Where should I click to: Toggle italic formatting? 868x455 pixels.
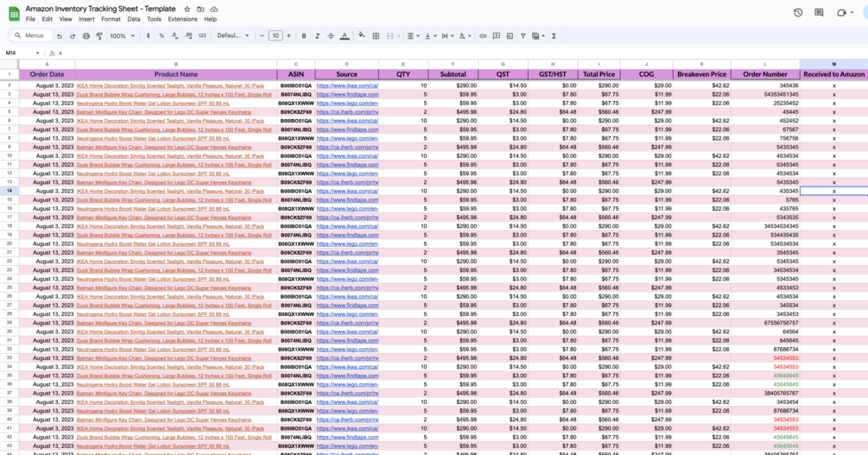click(x=317, y=36)
